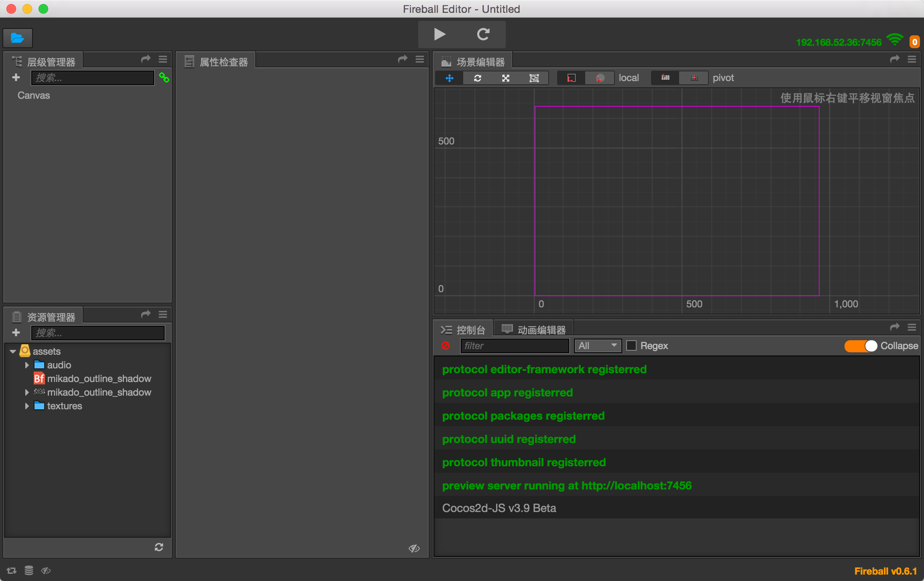Open the console panel menu
Viewport: 924px width, 581px height.
[x=912, y=327]
